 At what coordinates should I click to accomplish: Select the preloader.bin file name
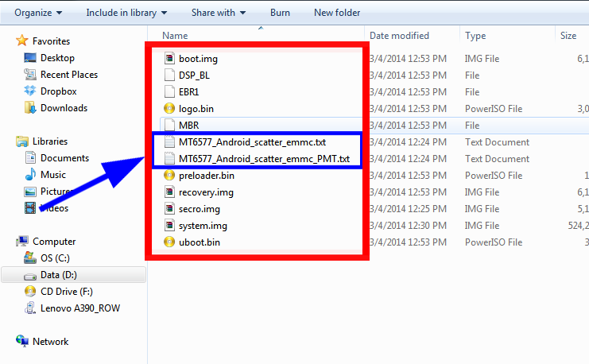pyautogui.click(x=207, y=176)
